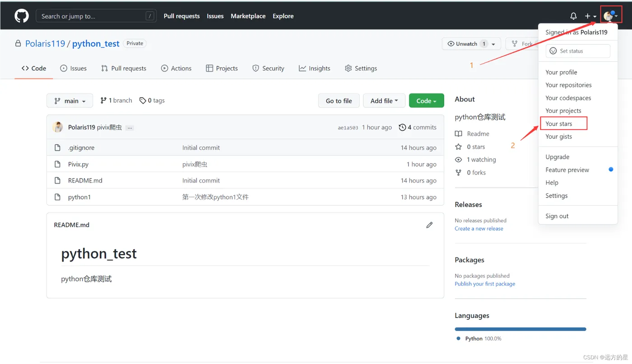632x364 pixels.
Task: Expand the plus create-new menu
Action: (x=590, y=16)
